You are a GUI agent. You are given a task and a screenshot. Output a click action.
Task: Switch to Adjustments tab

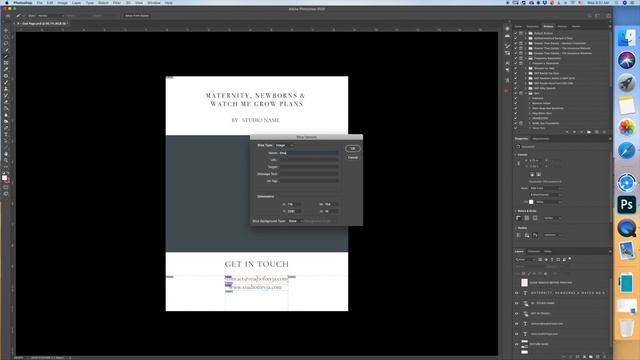541,139
